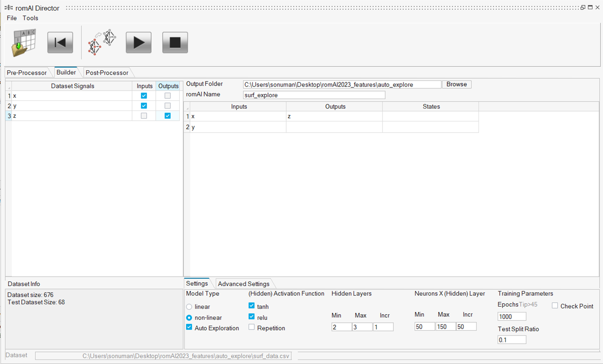Screen dimensions: 603x364
Task: Select the linear model type radio button
Action: tap(189, 307)
